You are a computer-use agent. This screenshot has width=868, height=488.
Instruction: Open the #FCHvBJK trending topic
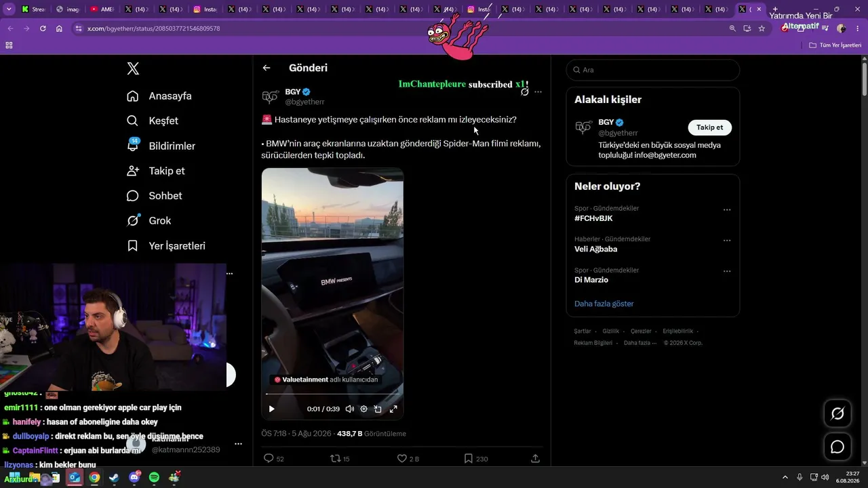point(593,218)
